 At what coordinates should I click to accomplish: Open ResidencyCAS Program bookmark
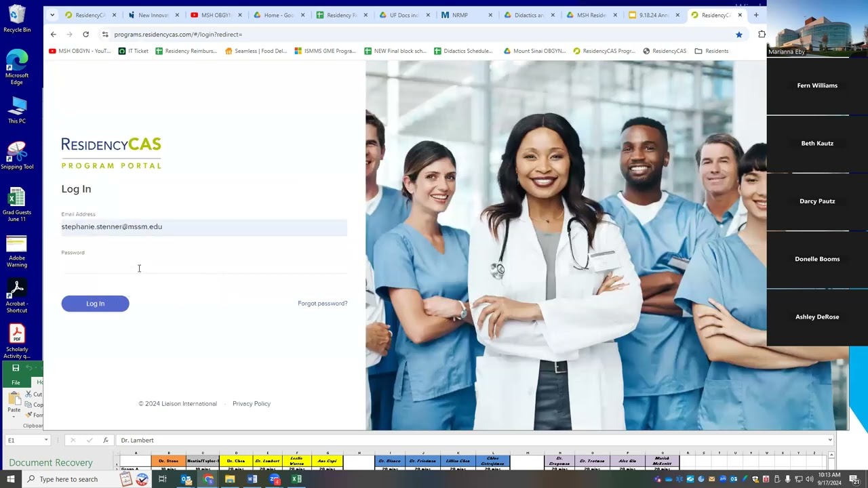pyautogui.click(x=604, y=51)
